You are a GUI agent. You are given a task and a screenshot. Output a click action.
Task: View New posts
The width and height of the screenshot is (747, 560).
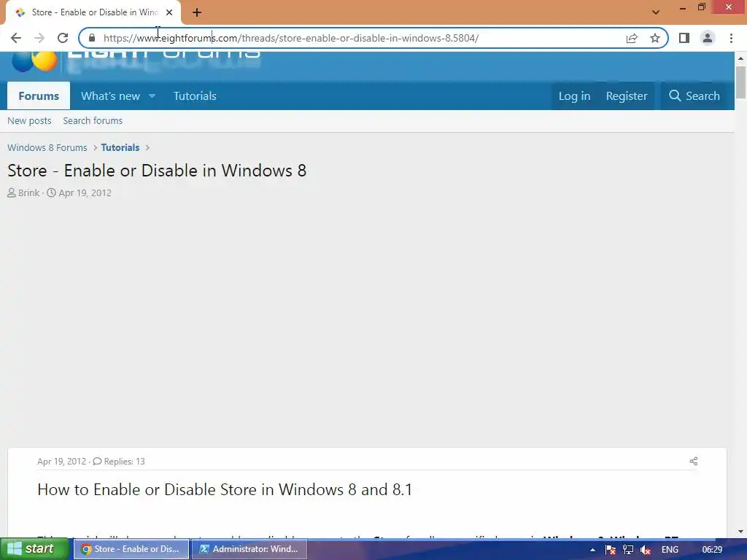coord(29,121)
